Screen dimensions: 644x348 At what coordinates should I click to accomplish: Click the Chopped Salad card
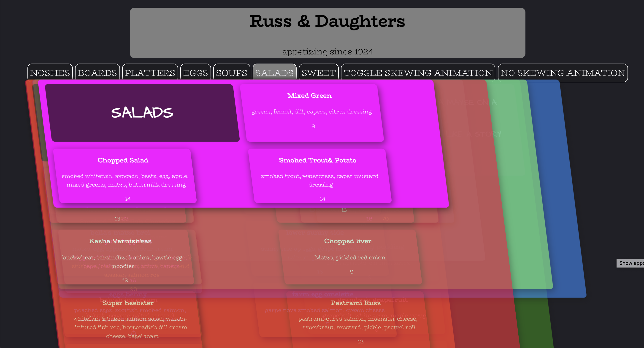tap(124, 176)
